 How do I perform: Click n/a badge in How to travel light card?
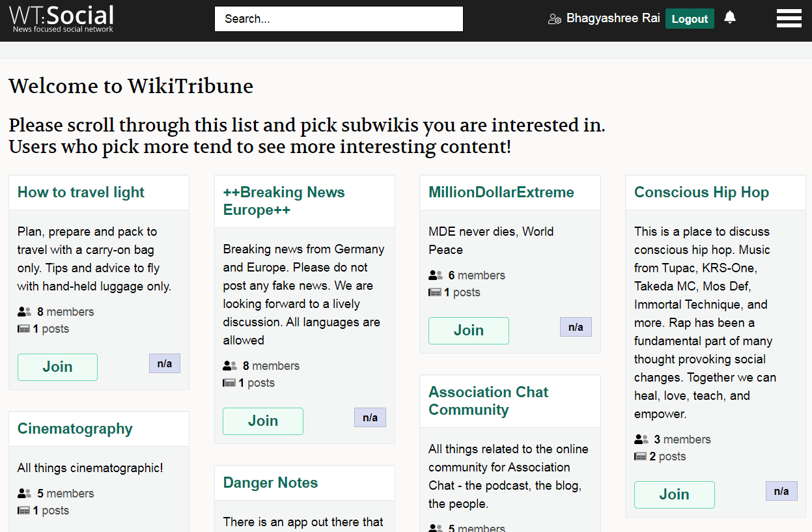click(165, 363)
